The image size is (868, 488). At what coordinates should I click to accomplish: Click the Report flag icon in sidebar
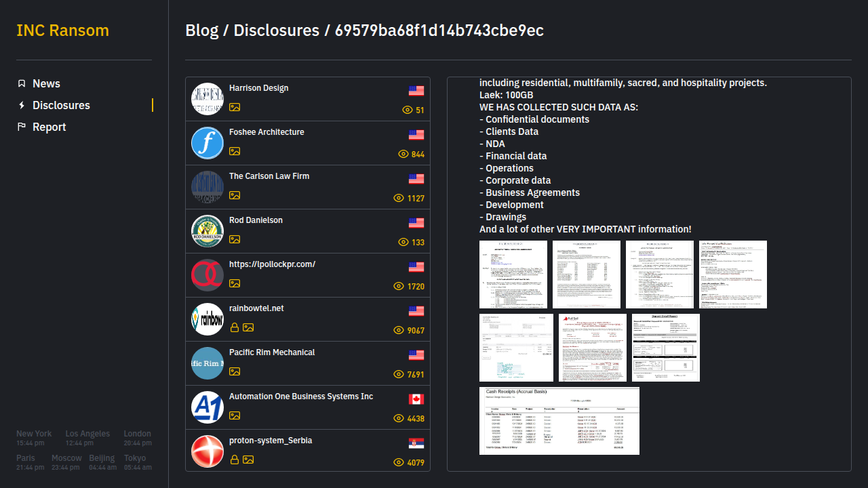(22, 127)
